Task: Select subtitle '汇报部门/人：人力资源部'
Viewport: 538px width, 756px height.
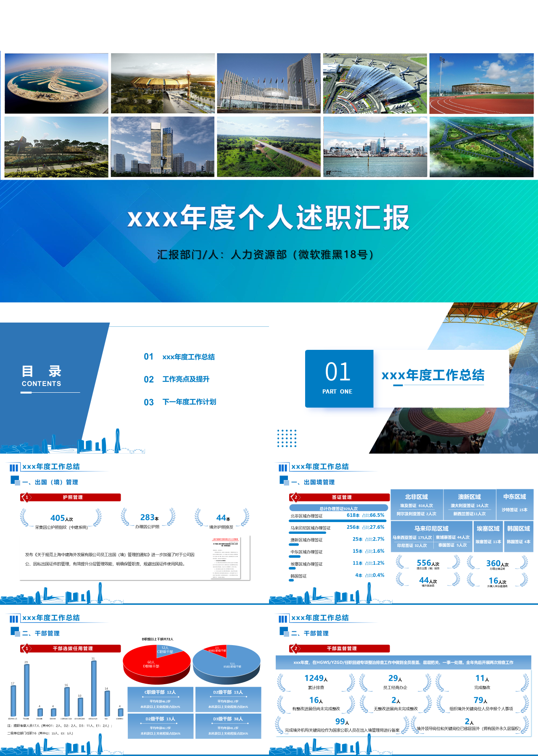Action: pyautogui.click(x=266, y=255)
